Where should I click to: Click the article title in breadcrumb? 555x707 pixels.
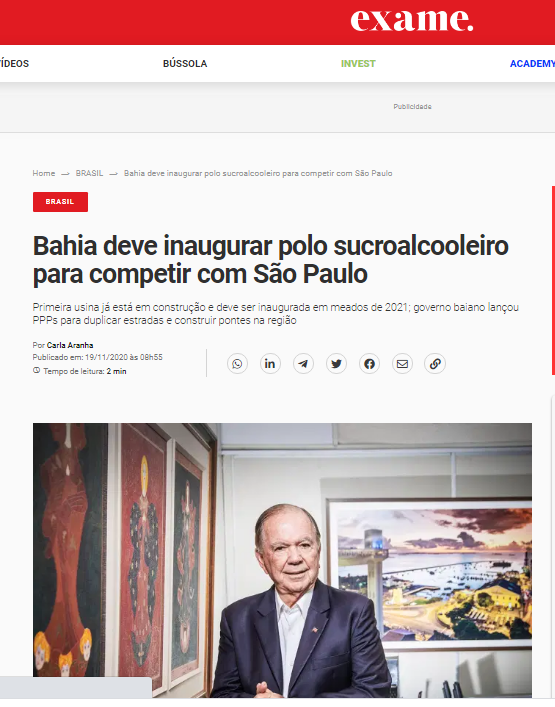(x=258, y=173)
